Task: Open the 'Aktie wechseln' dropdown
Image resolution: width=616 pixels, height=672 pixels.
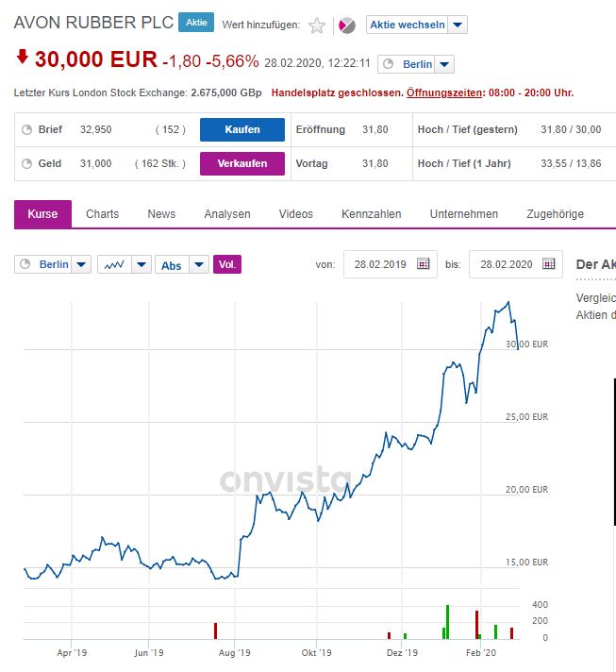Action: coord(457,25)
